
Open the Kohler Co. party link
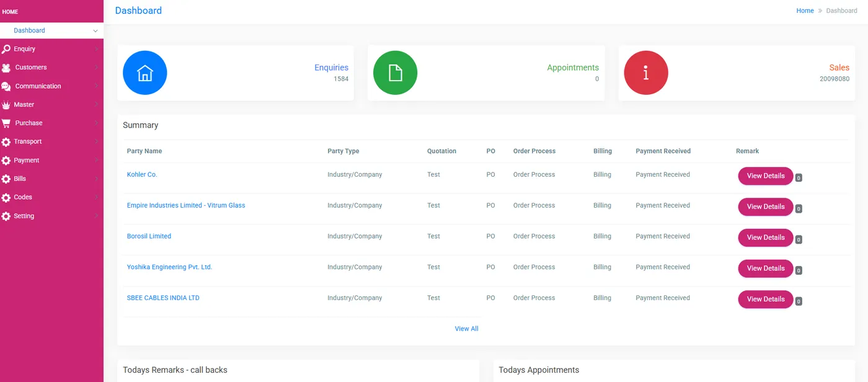[x=142, y=175]
